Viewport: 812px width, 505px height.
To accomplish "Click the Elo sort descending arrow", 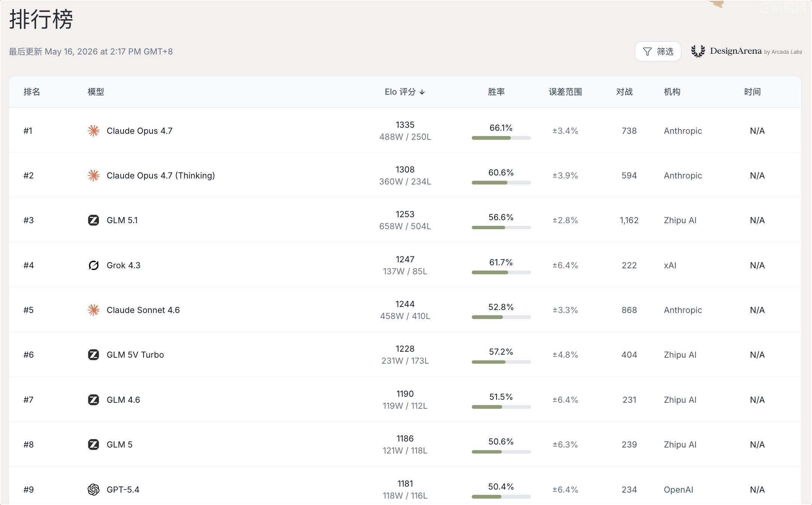I will pyautogui.click(x=422, y=92).
